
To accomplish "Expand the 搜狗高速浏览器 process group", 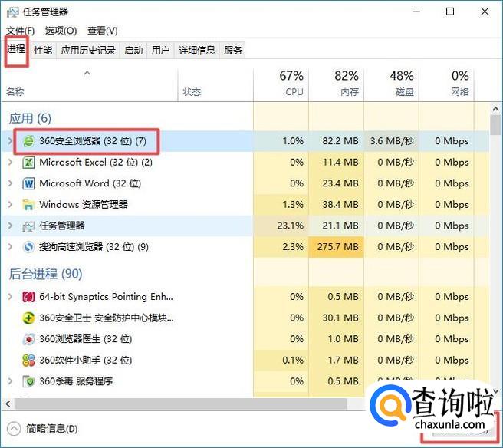I will pos(10,247).
